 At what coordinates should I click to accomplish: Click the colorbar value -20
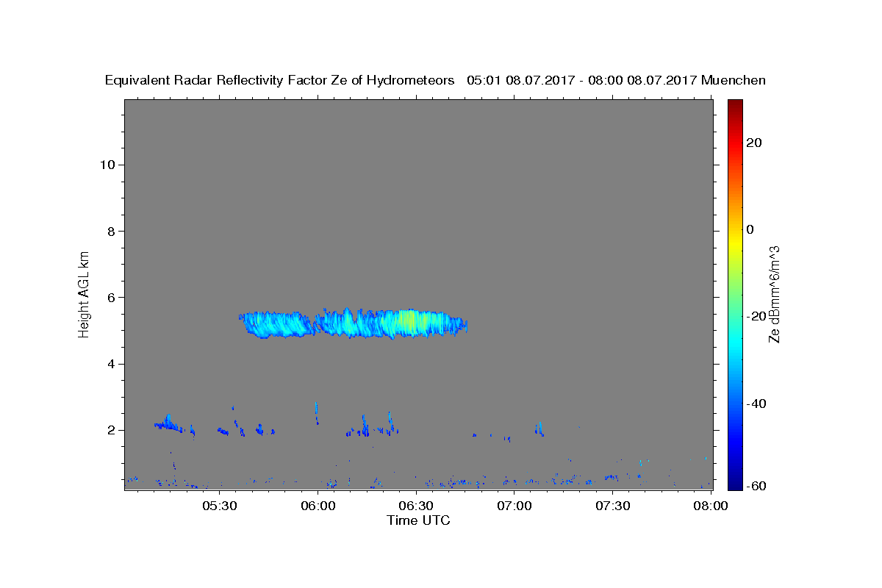pyautogui.click(x=756, y=316)
